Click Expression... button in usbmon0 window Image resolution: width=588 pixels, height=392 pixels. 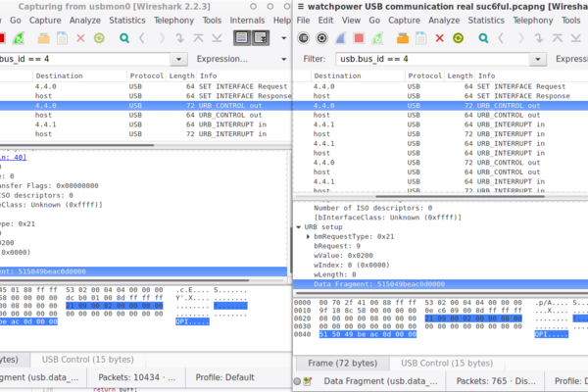(222, 59)
